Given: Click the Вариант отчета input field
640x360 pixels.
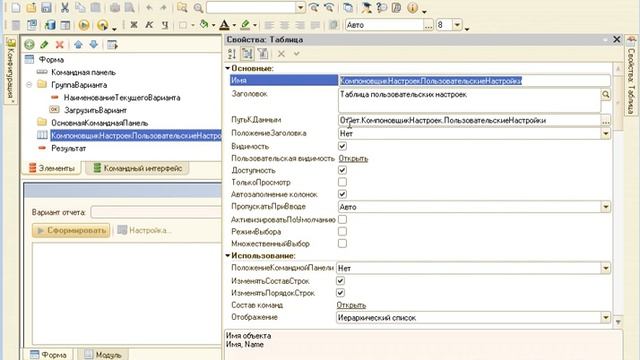Looking at the screenshot, I should (x=156, y=212).
